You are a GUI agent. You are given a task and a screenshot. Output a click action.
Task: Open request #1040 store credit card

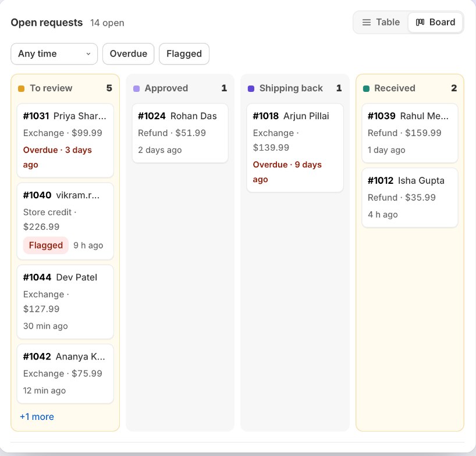coord(65,221)
